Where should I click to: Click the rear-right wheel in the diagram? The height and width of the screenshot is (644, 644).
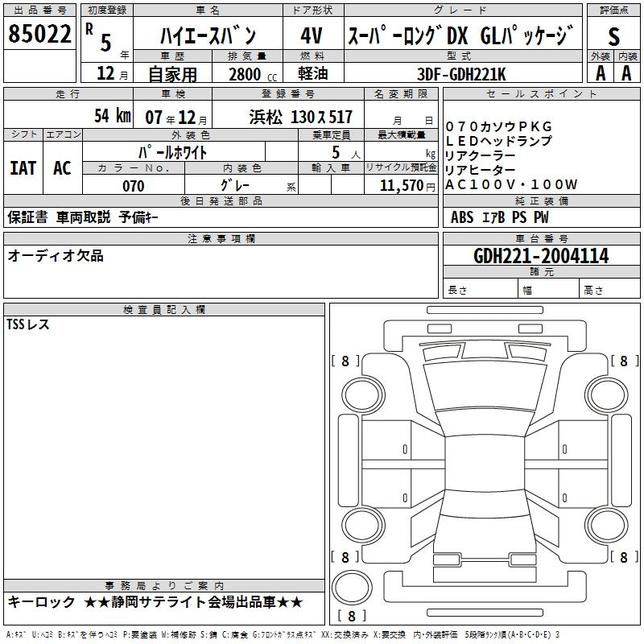pyautogui.click(x=607, y=525)
